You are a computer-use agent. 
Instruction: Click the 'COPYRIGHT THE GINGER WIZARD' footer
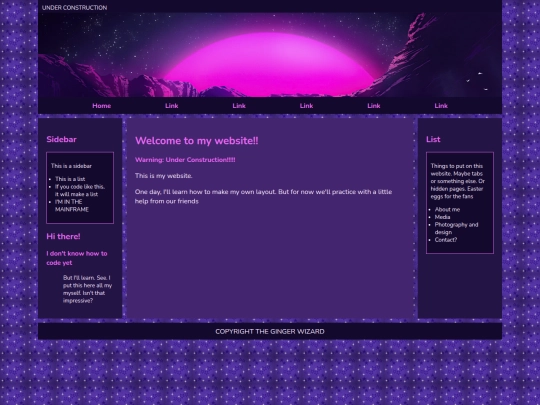tap(270, 332)
